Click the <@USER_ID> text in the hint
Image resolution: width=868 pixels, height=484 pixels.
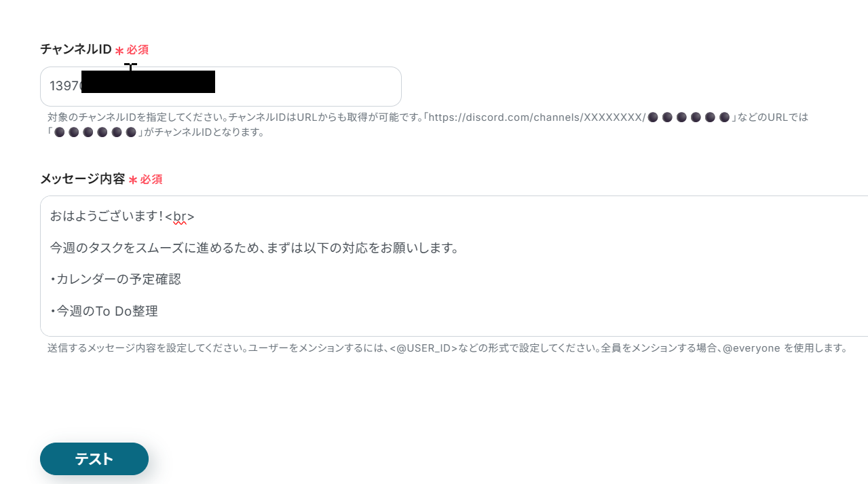[x=423, y=348]
